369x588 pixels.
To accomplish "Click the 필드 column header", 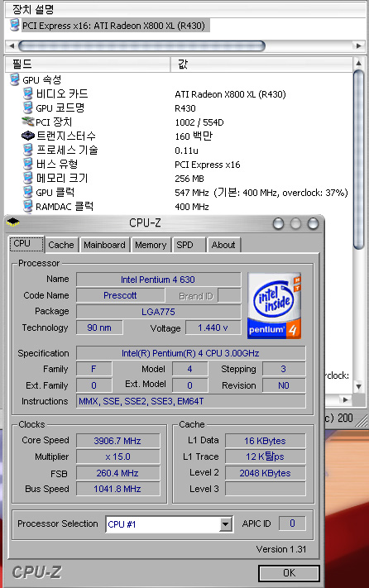I will coord(88,65).
